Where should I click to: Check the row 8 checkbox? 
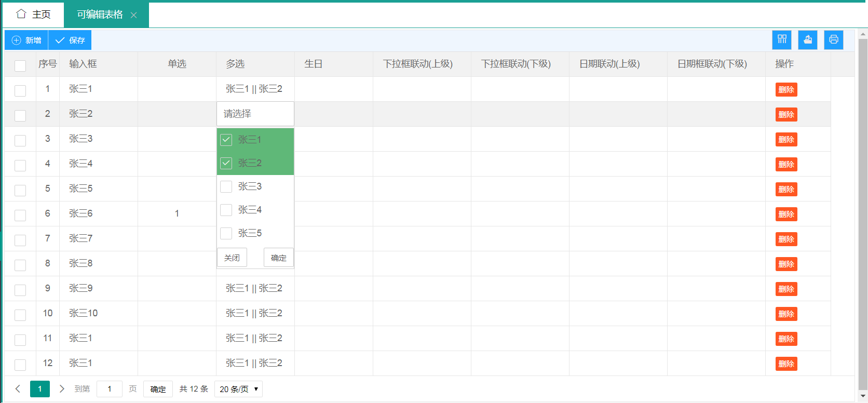click(20, 265)
